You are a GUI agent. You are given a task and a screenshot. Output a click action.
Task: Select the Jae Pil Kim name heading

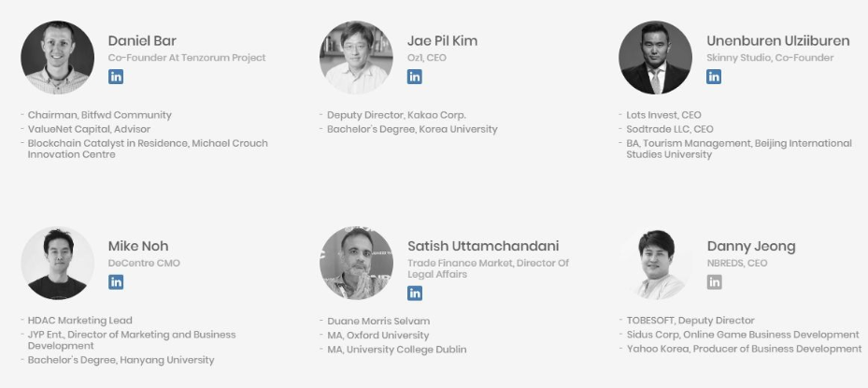[442, 41]
